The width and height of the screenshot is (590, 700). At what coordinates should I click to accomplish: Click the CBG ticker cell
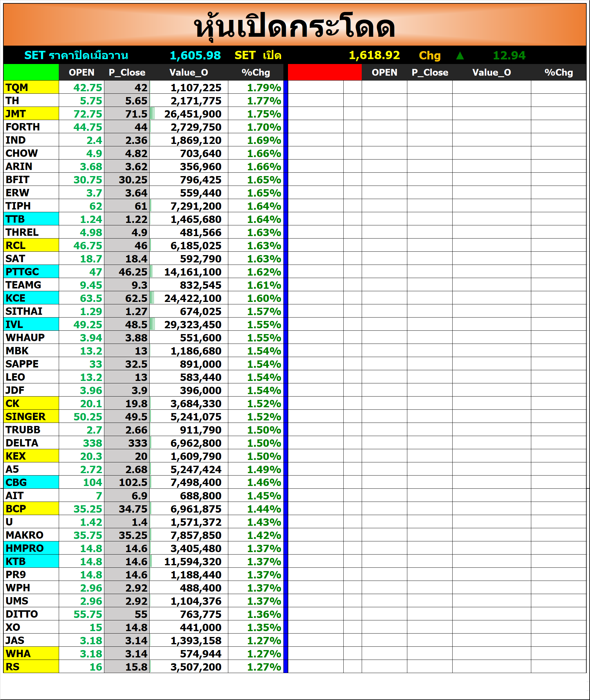(31, 483)
